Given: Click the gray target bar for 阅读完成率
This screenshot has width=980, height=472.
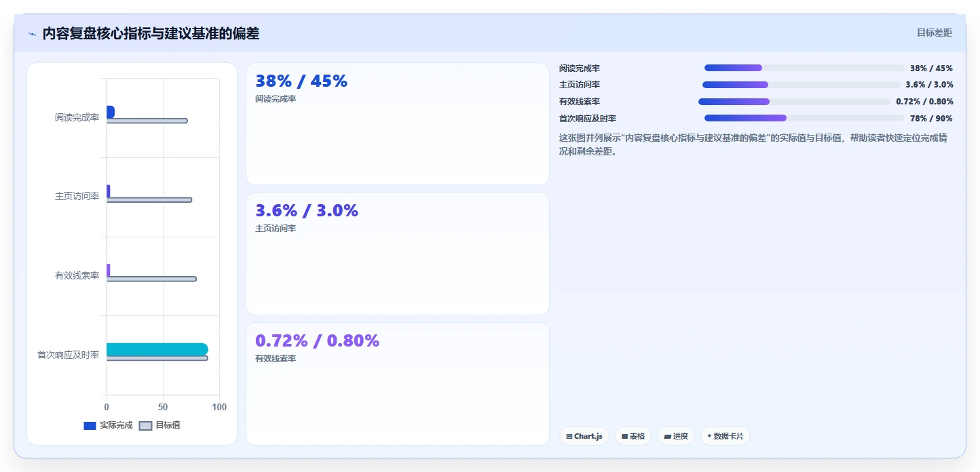Looking at the screenshot, I should [x=147, y=121].
